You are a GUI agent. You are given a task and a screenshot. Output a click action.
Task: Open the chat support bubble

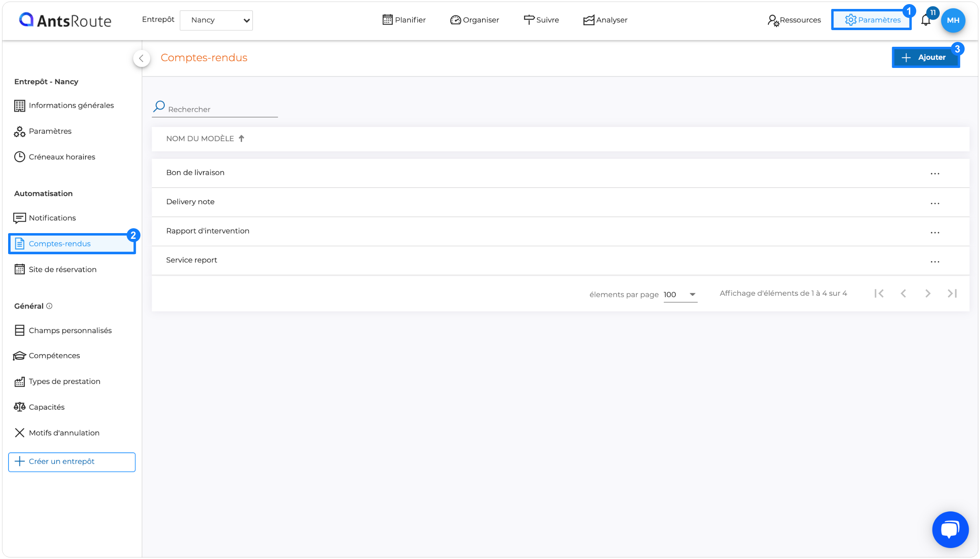tap(950, 529)
